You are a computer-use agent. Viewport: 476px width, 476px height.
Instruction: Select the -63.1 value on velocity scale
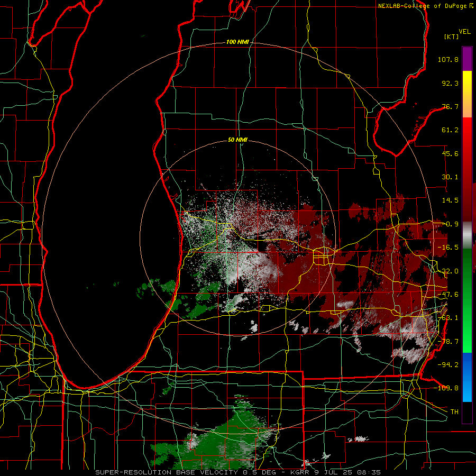pyautogui.click(x=448, y=318)
